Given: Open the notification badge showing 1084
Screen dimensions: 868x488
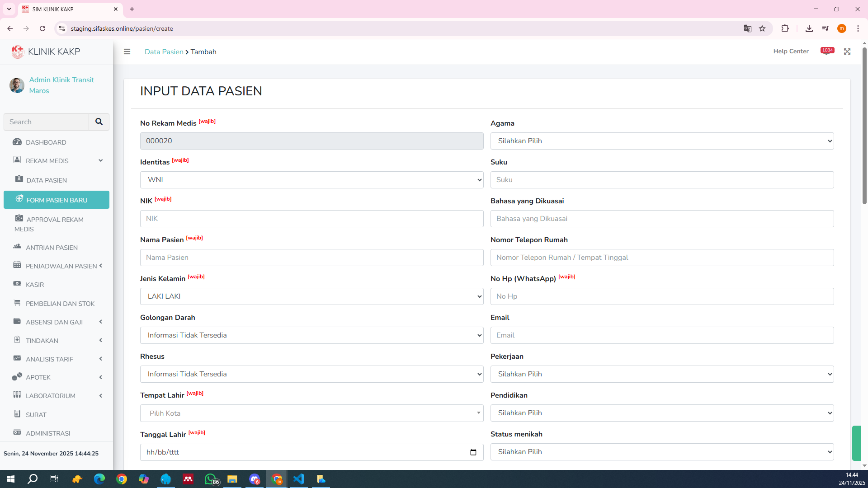Looking at the screenshot, I should [x=827, y=51].
